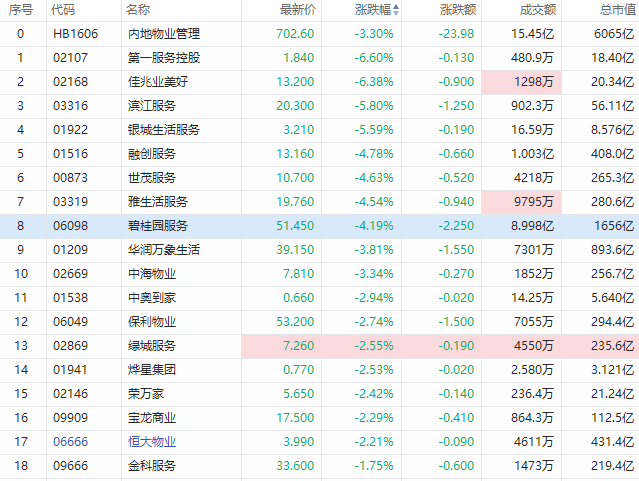Viewport: 639px width, 481px height.
Task: Sort by 涨跌额 column header
Action: point(458,10)
